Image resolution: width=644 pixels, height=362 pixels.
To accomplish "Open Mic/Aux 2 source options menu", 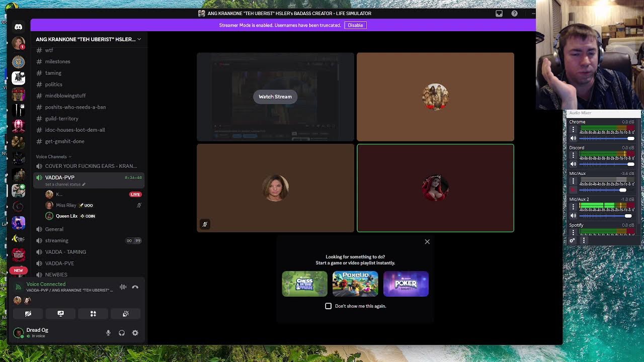I will pyautogui.click(x=573, y=207).
